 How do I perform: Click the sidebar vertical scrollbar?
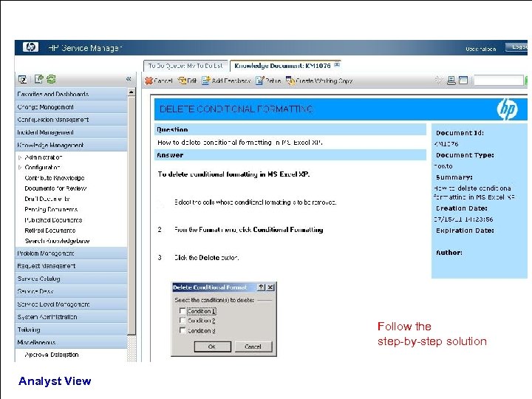132,224
